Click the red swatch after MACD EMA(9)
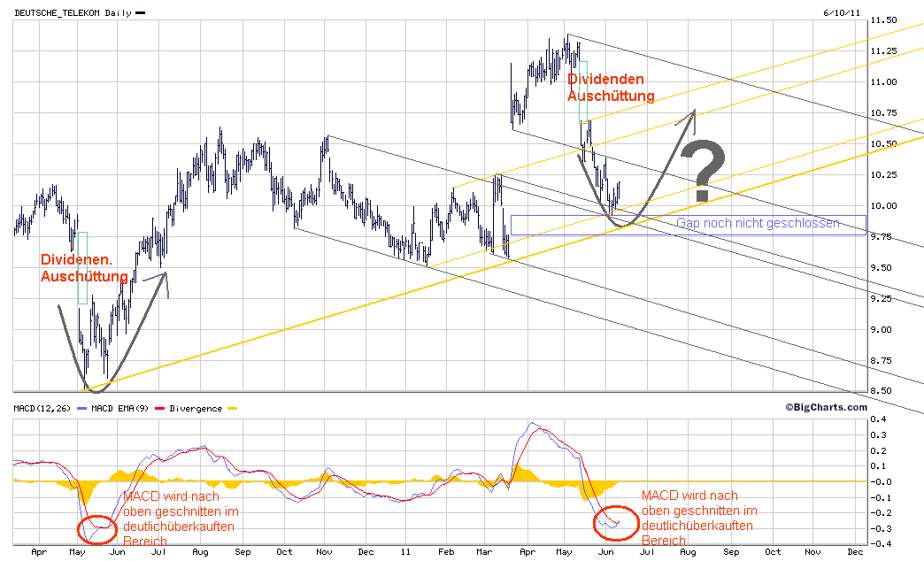 pos(159,409)
